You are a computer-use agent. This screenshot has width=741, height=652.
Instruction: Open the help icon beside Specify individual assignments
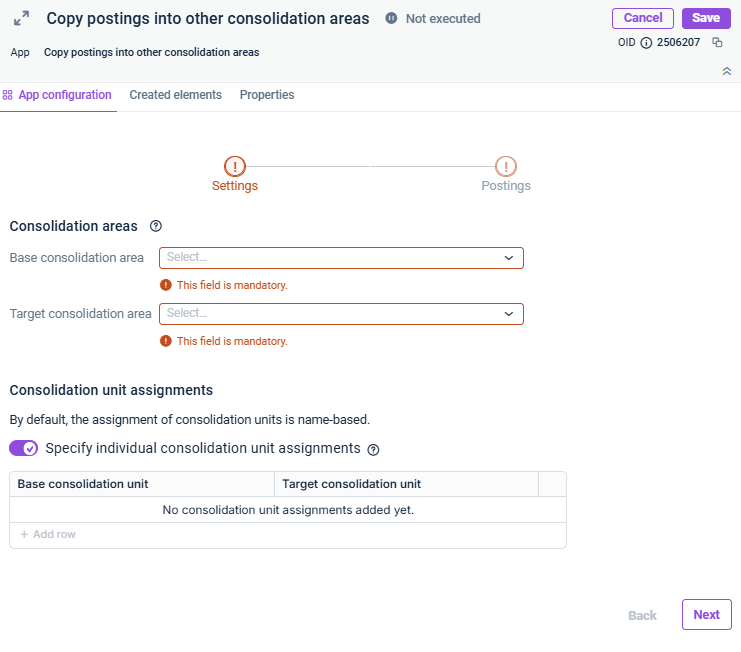(373, 450)
